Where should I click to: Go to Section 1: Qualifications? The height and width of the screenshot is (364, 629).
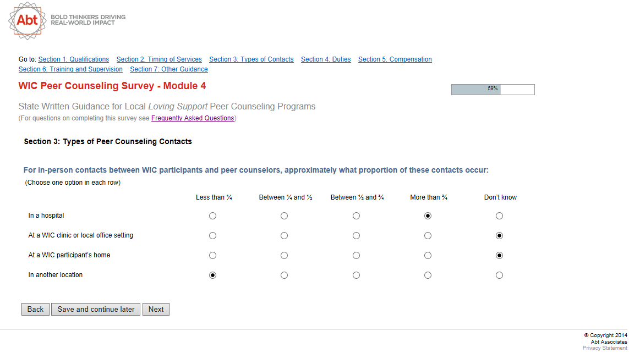coord(74,59)
